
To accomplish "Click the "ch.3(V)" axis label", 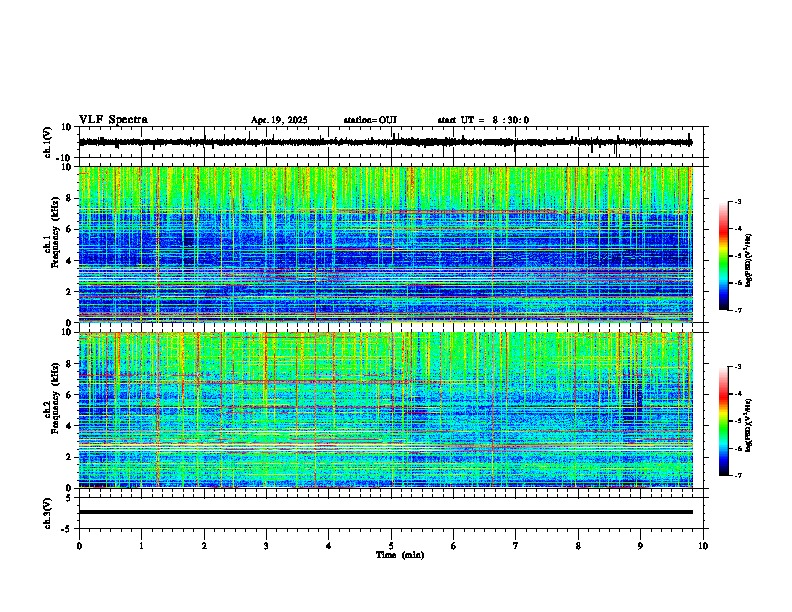I will tap(48, 513).
